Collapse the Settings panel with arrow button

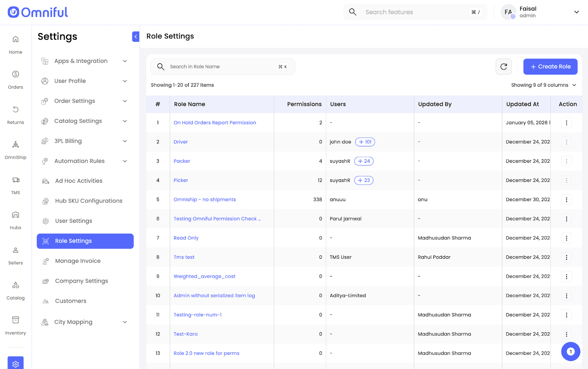tap(136, 36)
